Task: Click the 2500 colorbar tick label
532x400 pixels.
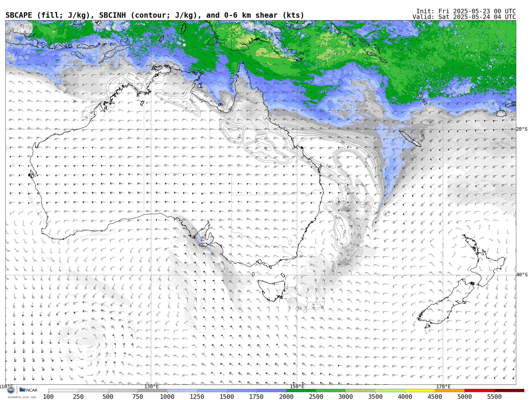Action: [x=316, y=397]
